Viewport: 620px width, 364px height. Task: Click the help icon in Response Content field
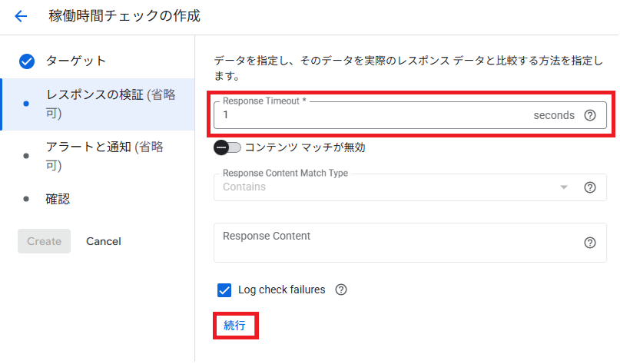590,243
